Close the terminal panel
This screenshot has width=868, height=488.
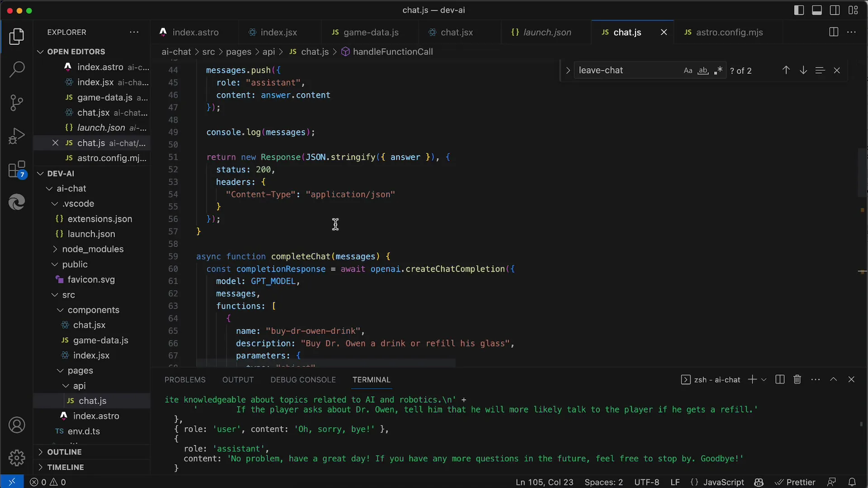851,379
